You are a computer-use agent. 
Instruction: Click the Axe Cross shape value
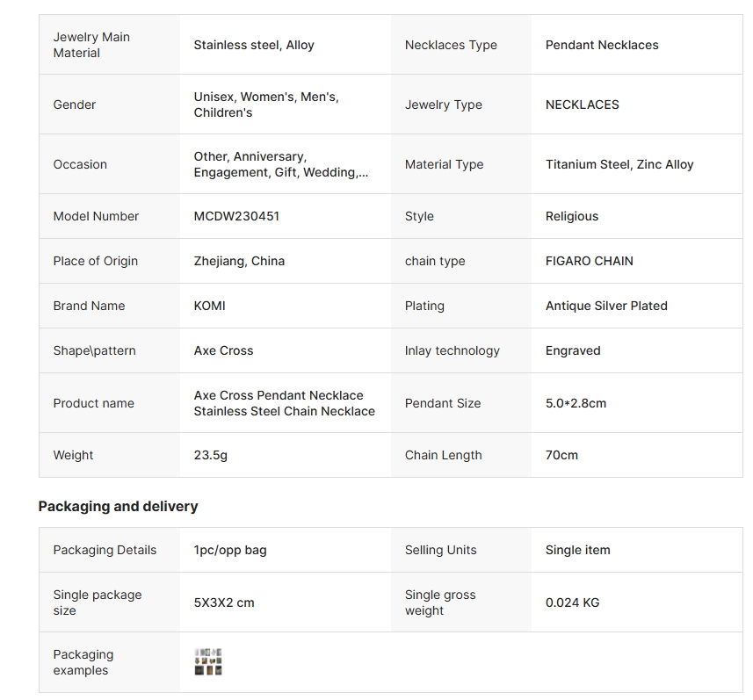pos(223,350)
